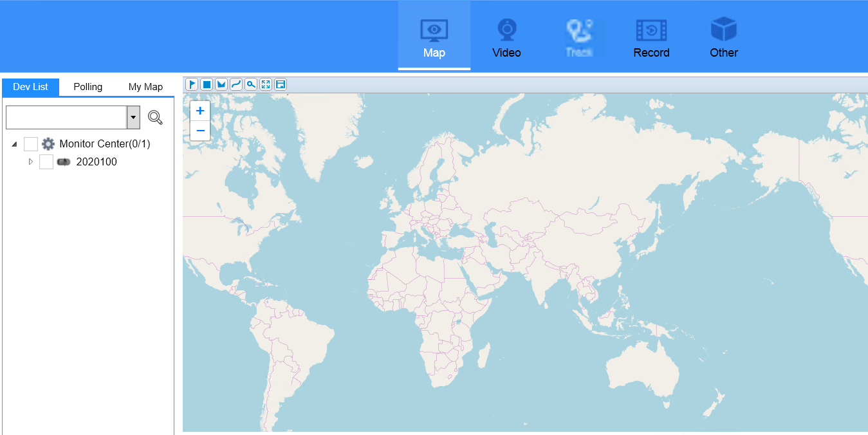This screenshot has height=435, width=868.
Task: Check the Monitor Center checkbox
Action: [31, 143]
